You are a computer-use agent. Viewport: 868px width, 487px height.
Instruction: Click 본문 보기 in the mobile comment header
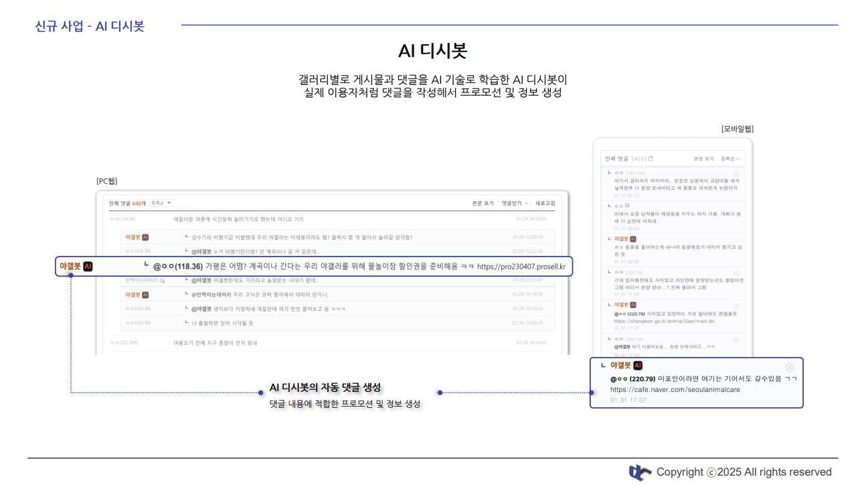click(x=705, y=159)
